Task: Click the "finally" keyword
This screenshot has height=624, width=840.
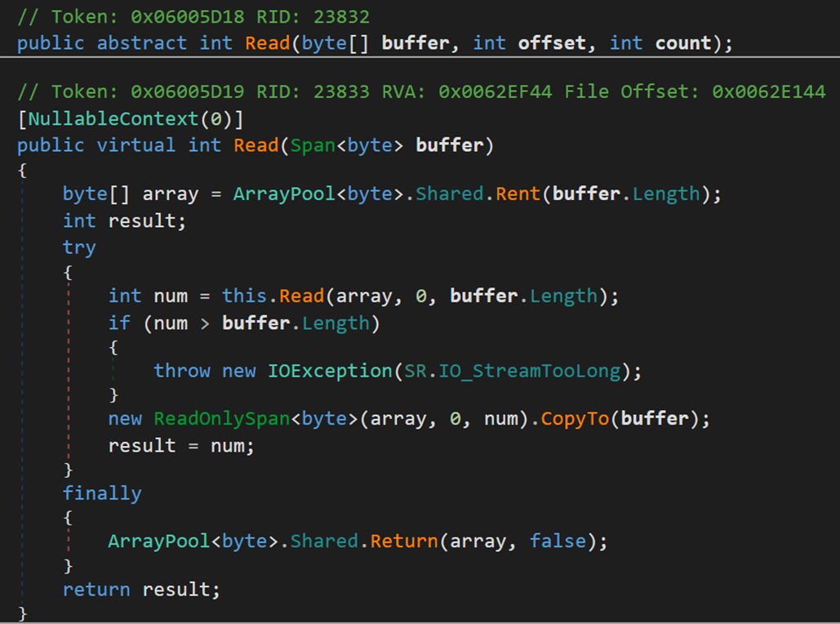Action: [102, 493]
